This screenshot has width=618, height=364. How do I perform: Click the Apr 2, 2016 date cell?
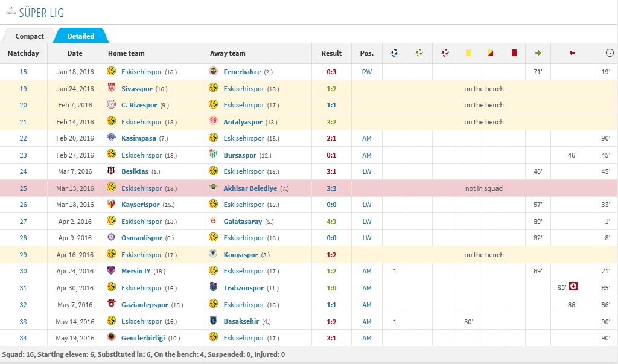pos(75,222)
